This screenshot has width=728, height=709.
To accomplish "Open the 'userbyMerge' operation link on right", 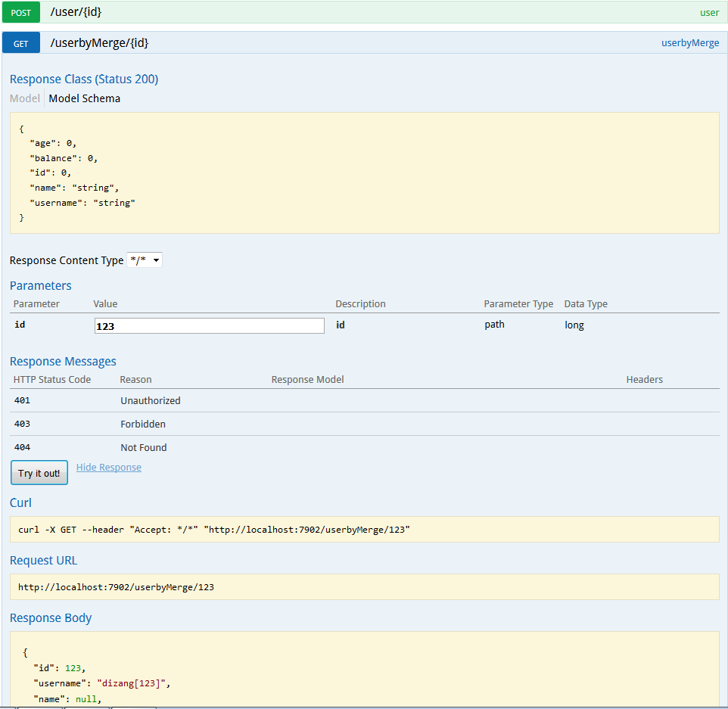I will coord(689,43).
